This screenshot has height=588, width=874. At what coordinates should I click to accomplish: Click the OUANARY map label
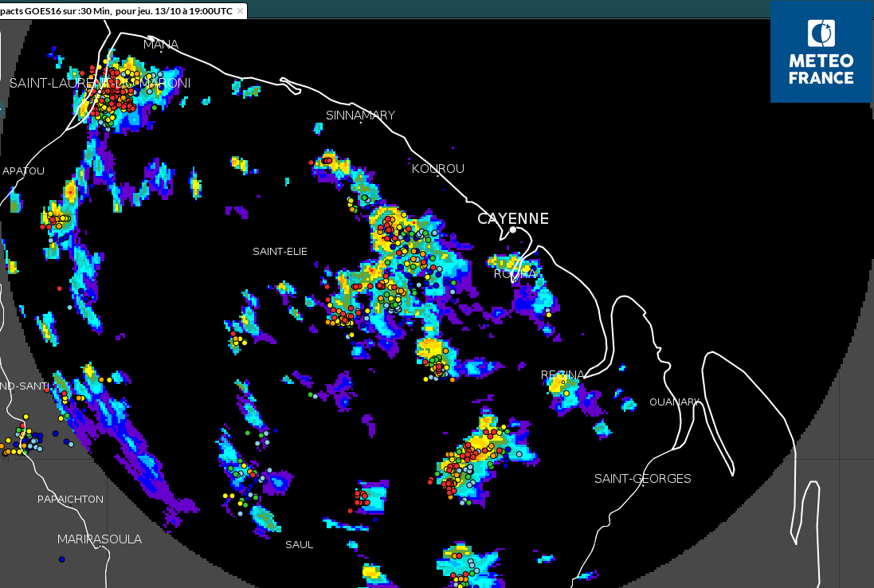pyautogui.click(x=674, y=402)
